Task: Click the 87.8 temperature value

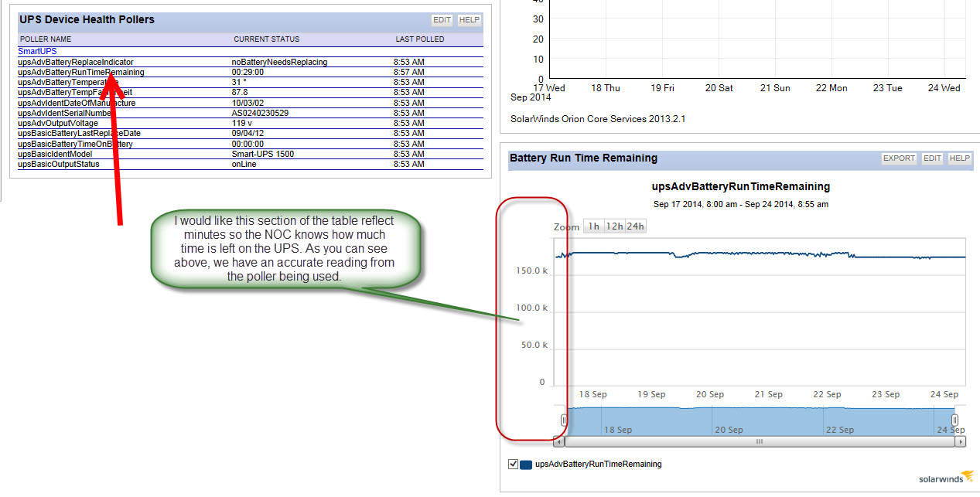Action: pos(240,92)
